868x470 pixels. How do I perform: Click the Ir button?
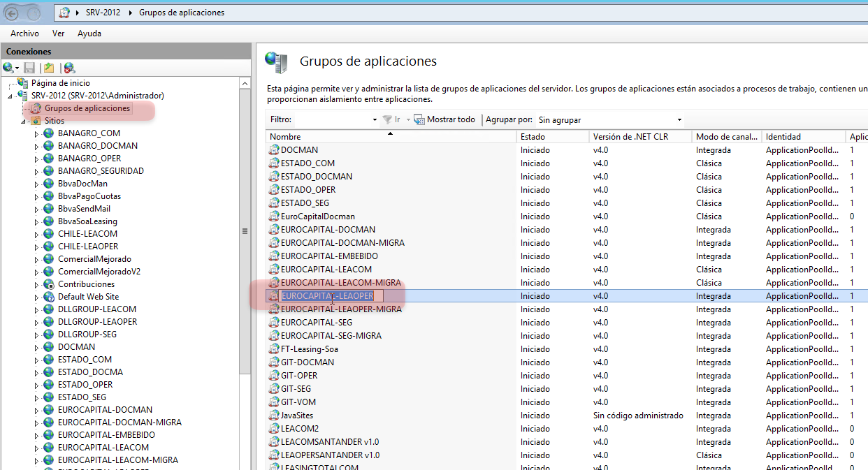tap(397, 119)
